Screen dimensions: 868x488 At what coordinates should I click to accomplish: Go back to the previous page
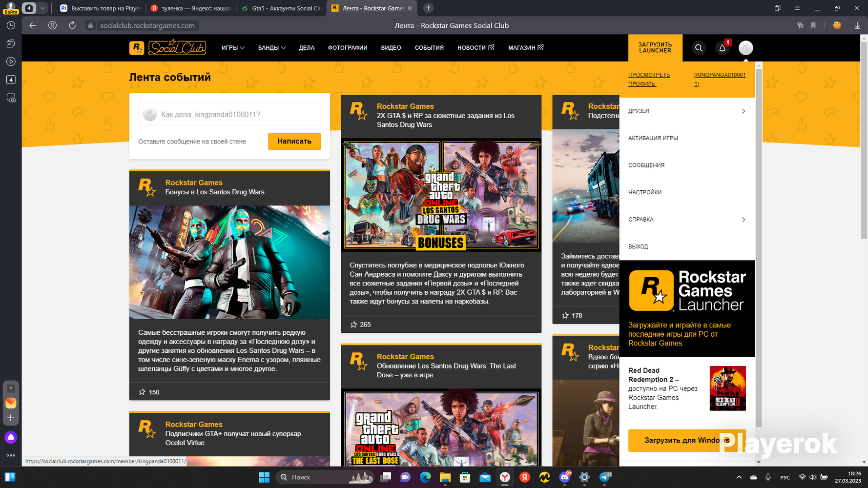click(x=33, y=25)
